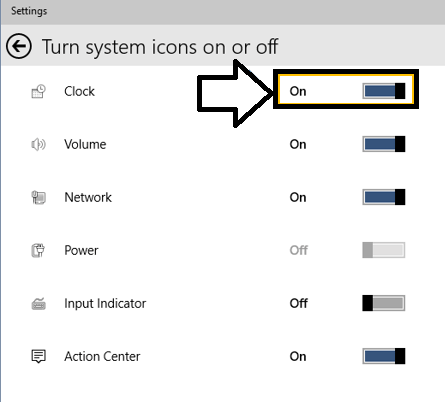This screenshot has height=402, width=445.
Task: Click the Clock system icon
Action: [x=38, y=91]
